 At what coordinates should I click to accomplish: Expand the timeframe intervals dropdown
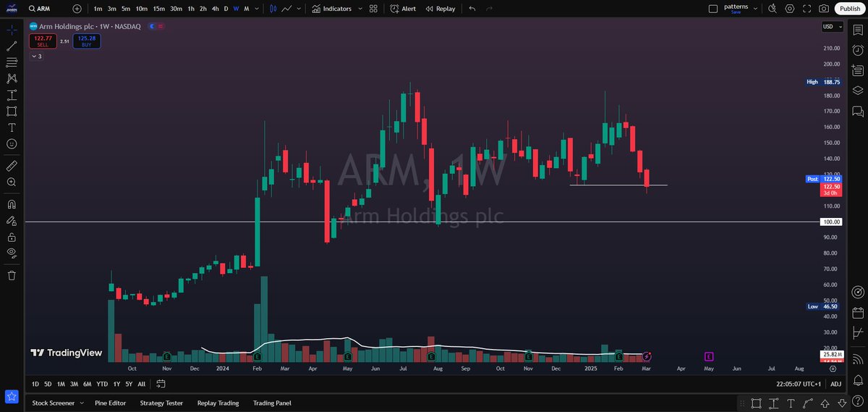258,9
